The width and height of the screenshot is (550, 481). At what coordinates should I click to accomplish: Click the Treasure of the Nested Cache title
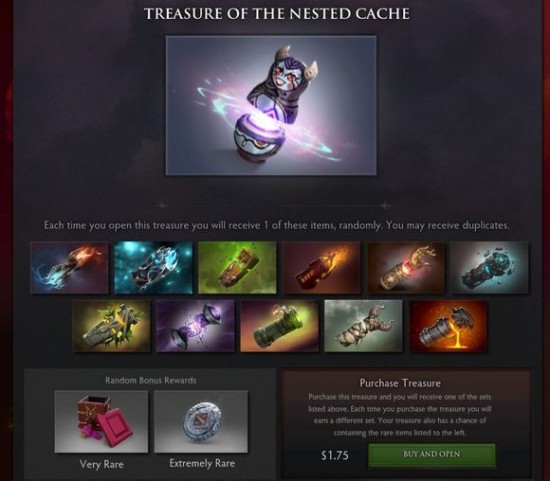coord(277,14)
